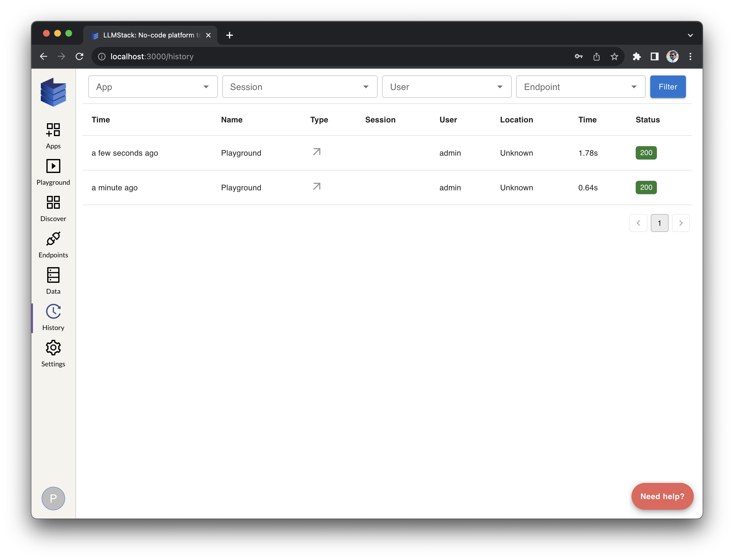Click the blue Filter button
Image resolution: width=734 pixels, height=560 pixels.
tap(667, 87)
